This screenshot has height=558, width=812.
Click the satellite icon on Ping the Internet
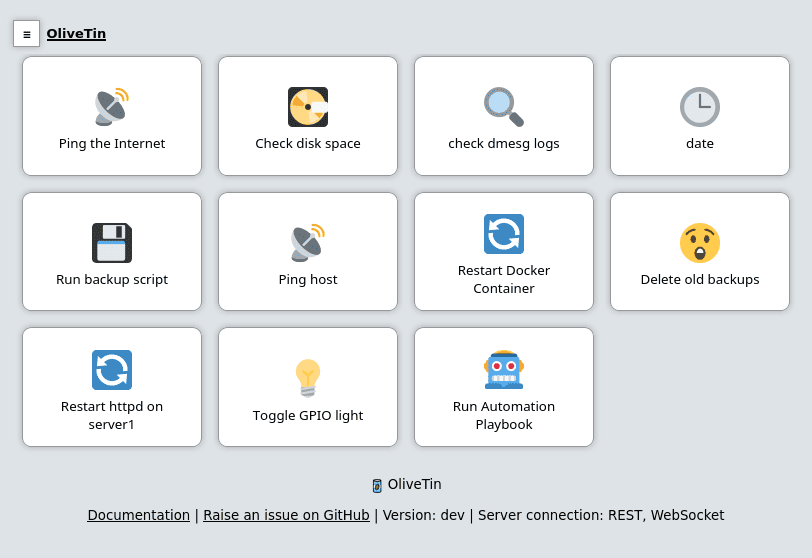coord(112,107)
